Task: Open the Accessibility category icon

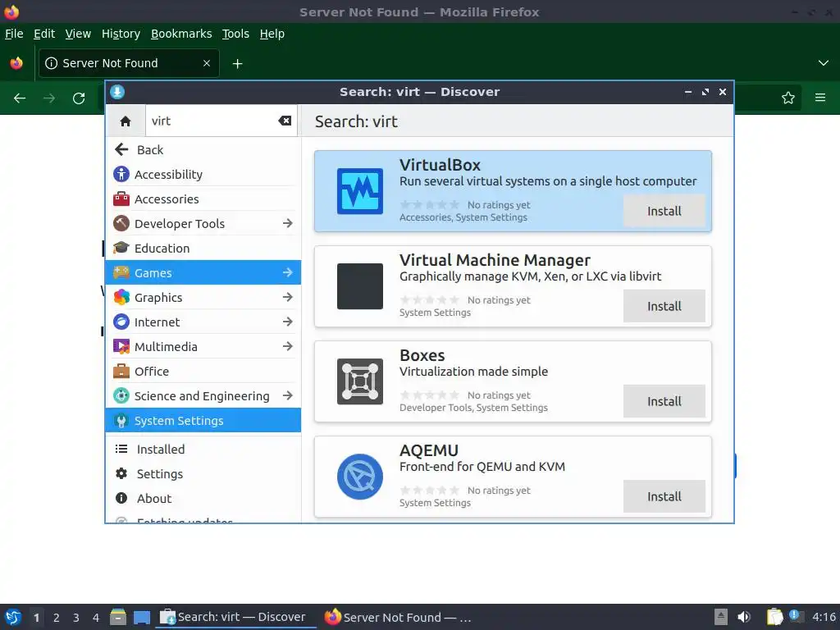Action: pos(121,174)
